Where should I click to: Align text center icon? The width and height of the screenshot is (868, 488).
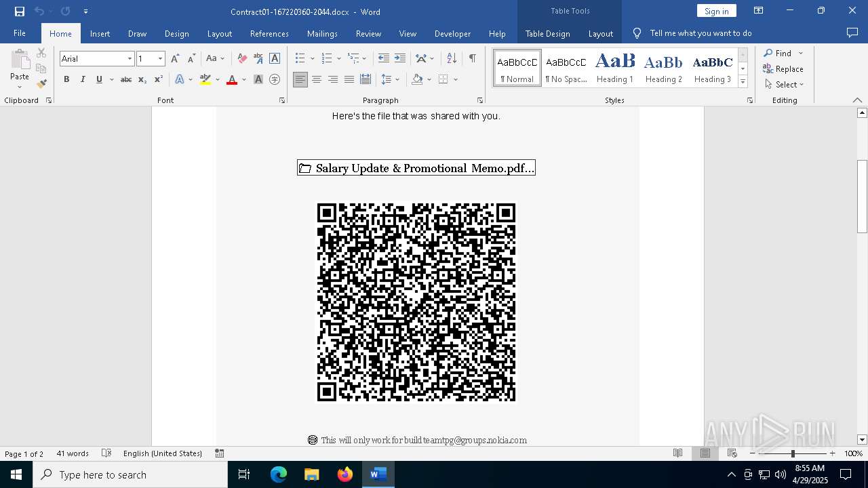pyautogui.click(x=317, y=79)
